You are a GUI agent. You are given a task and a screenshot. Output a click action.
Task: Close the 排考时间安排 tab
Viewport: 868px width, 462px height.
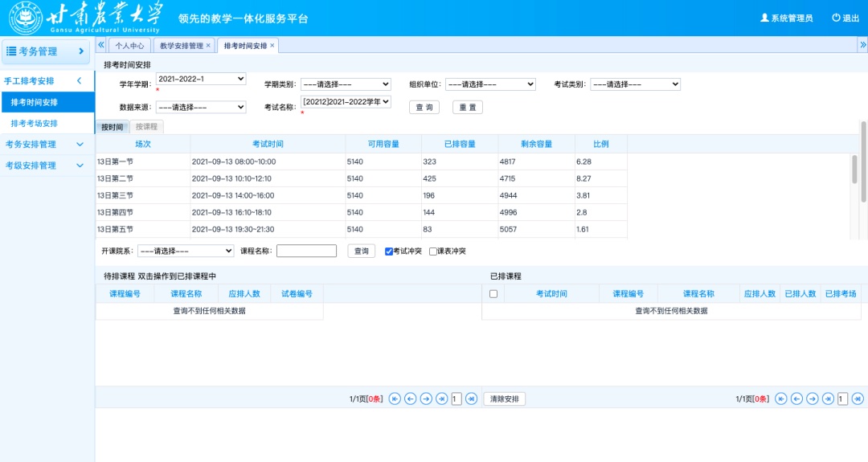point(272,46)
